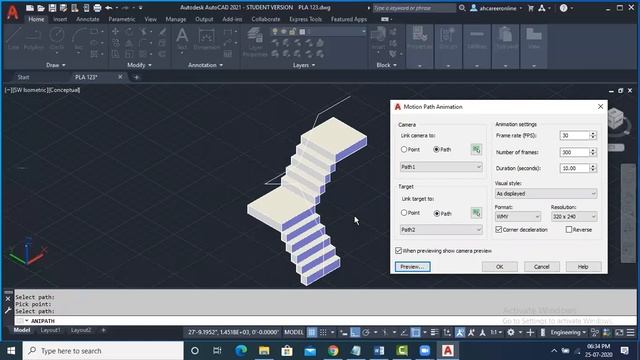Open the Path1 camera path dropdown

click(441, 167)
